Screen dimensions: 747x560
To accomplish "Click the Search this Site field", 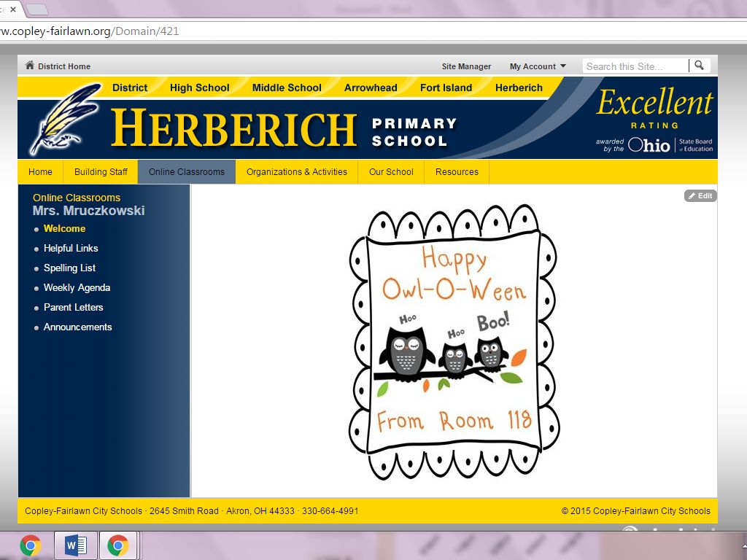I will pyautogui.click(x=635, y=66).
